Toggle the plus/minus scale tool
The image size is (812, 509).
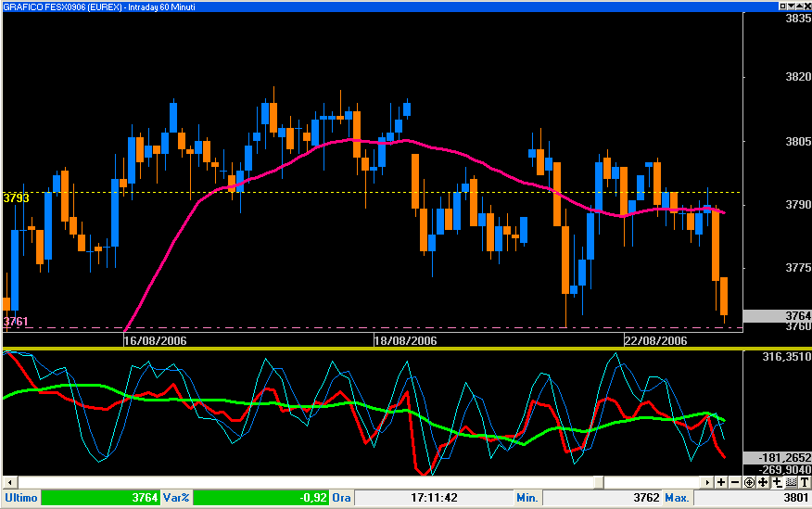pyautogui.click(x=777, y=482)
